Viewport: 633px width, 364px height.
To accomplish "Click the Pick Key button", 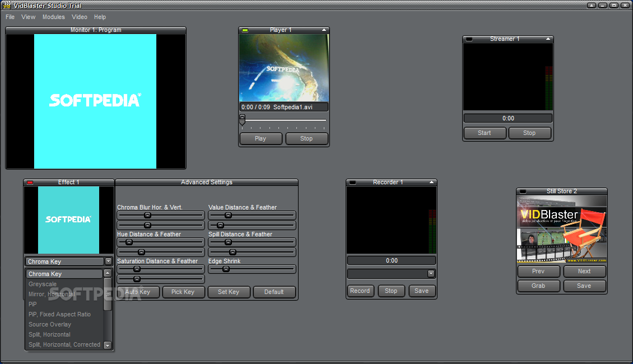I will (183, 292).
